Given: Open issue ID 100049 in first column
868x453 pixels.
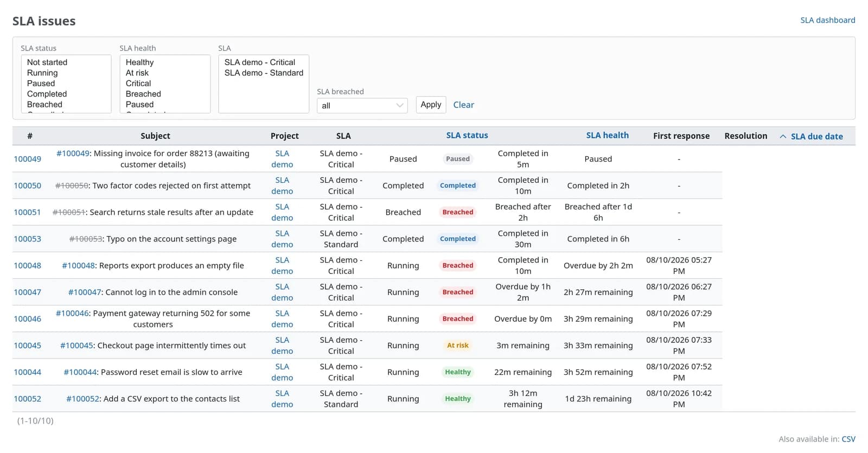Looking at the screenshot, I should [x=27, y=159].
